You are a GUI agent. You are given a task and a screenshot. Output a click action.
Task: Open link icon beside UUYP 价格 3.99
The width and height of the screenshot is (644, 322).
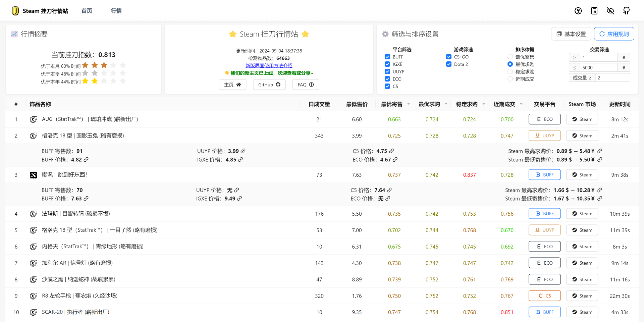click(x=243, y=151)
